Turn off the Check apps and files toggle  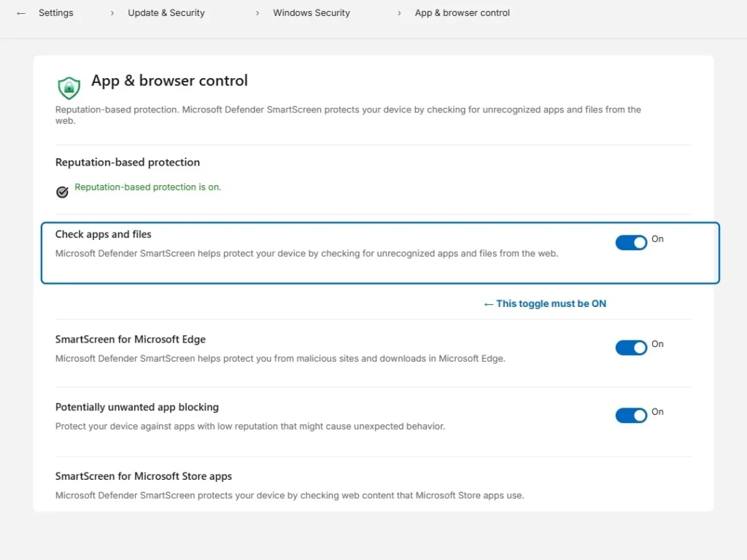pyautogui.click(x=631, y=243)
